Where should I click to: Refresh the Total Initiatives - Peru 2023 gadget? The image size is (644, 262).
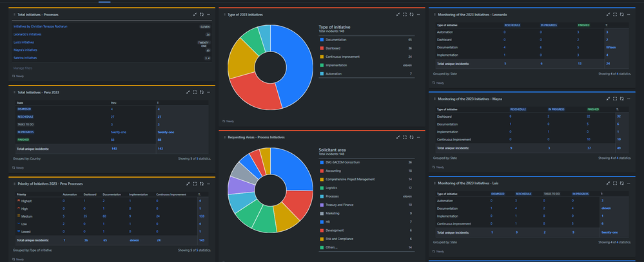202,92
